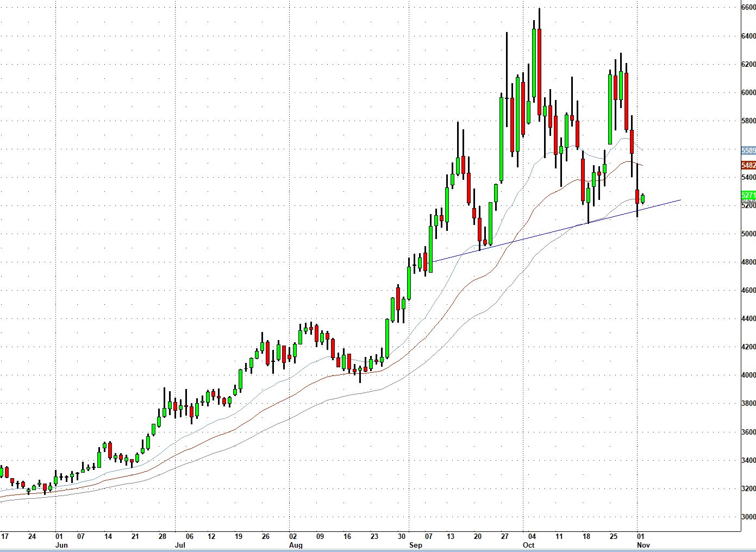Click the 3200 price axis label

[x=748, y=488]
